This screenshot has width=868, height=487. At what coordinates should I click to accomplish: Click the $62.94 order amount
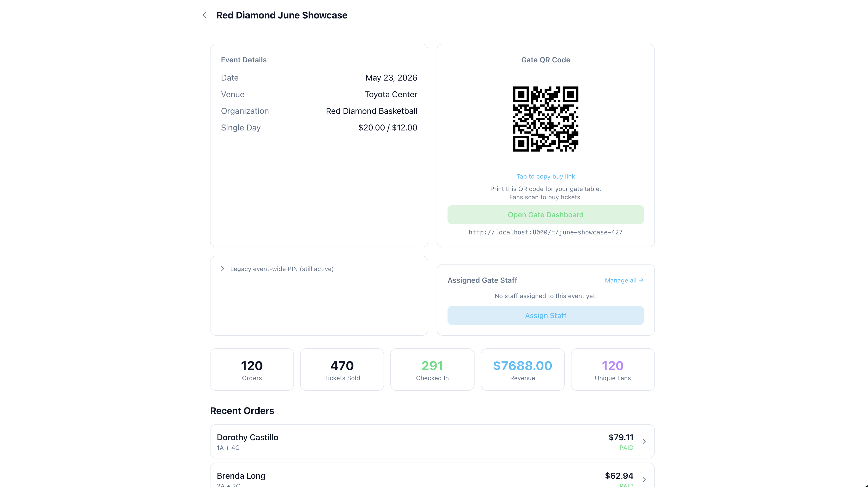click(x=619, y=476)
